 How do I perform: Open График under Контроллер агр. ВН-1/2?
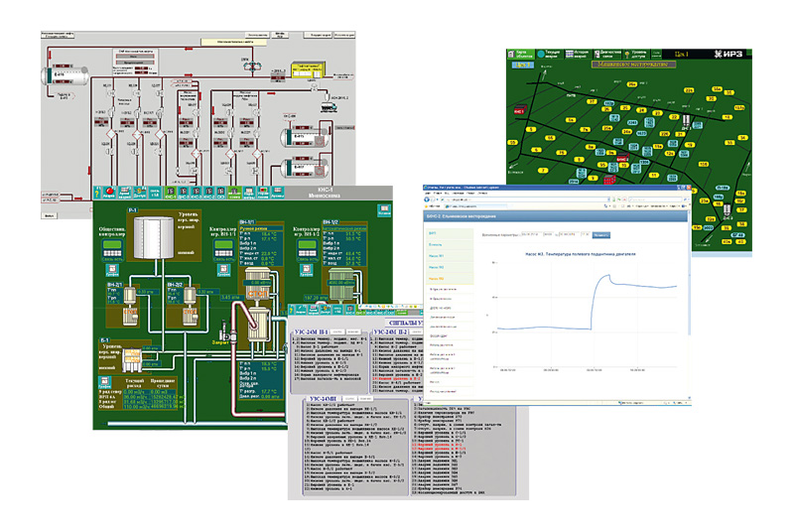(307, 270)
